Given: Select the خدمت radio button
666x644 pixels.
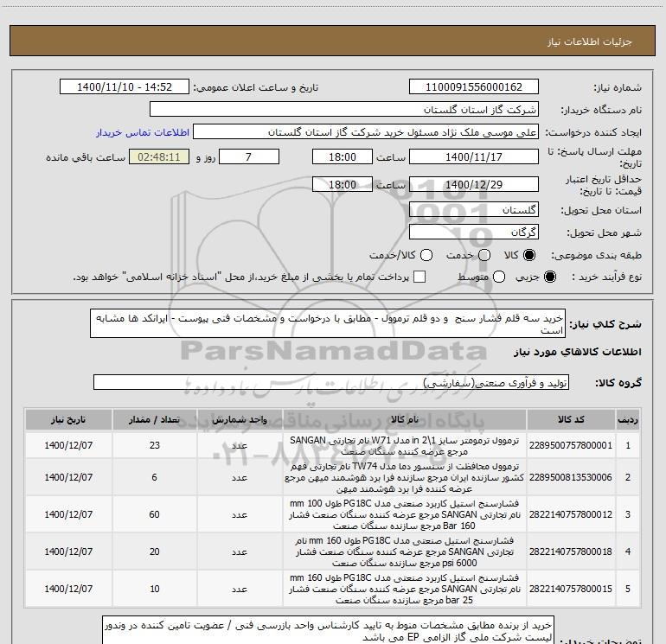Looking at the screenshot, I should pyautogui.click(x=484, y=255).
